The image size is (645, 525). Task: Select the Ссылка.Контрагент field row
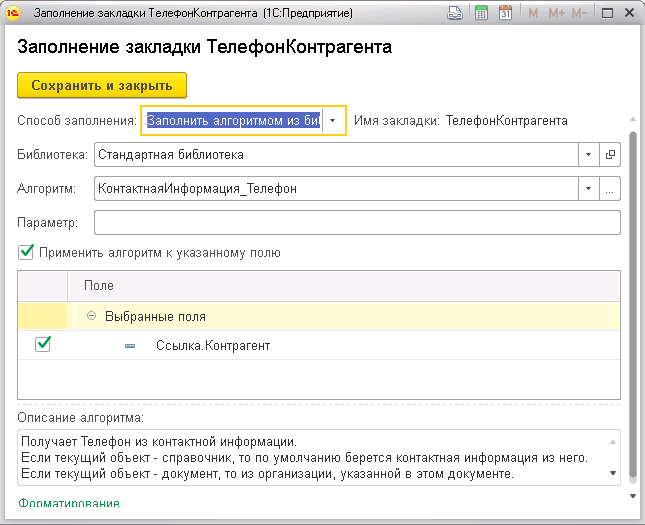(319, 345)
